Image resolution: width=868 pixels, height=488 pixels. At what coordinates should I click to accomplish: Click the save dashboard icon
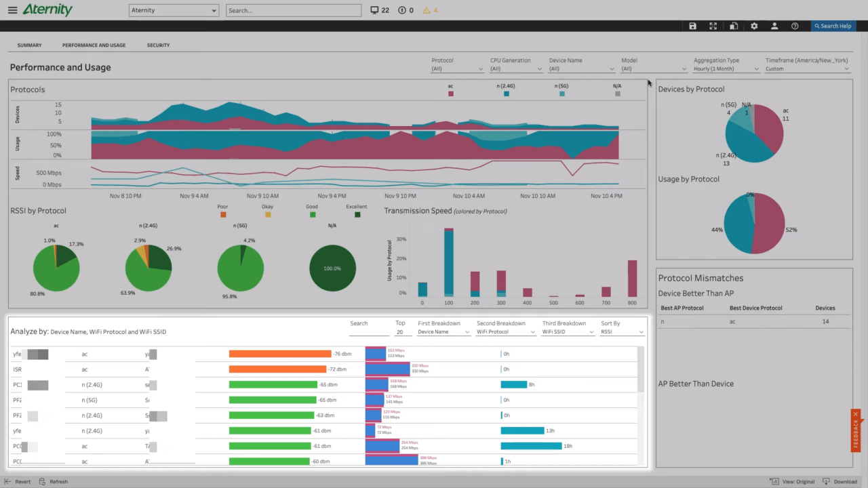pos(692,26)
